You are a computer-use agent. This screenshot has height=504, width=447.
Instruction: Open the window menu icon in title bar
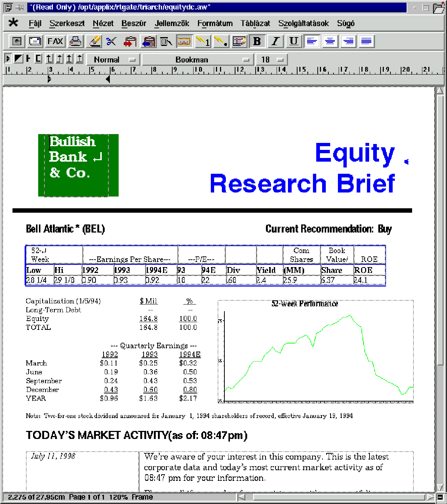[8, 7]
